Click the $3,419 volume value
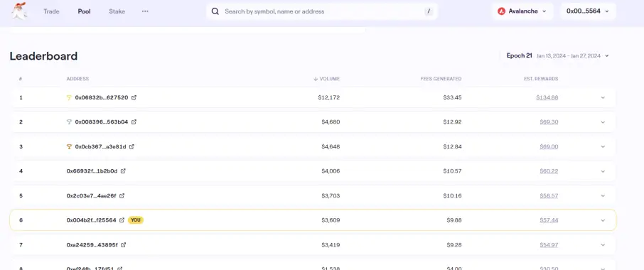644x270 pixels. point(331,245)
